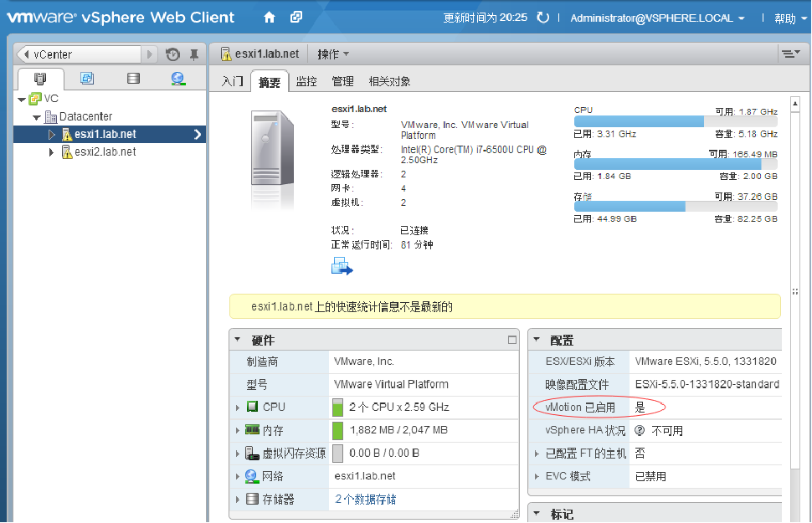Select esxi2.lab.net host in tree
Viewport: 812px width, 523px height.
coord(105,151)
